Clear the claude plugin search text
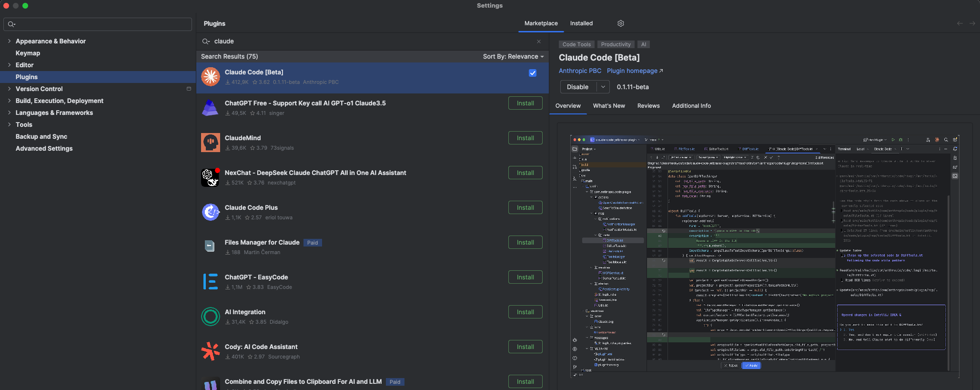This screenshot has width=980, height=390. tap(539, 41)
